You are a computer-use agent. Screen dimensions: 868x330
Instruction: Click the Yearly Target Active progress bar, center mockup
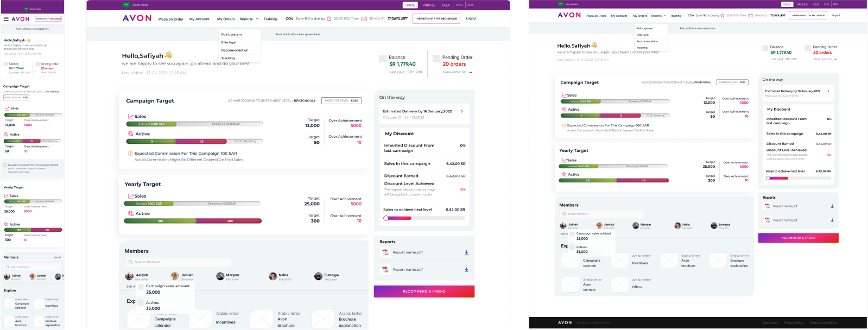tap(193, 221)
